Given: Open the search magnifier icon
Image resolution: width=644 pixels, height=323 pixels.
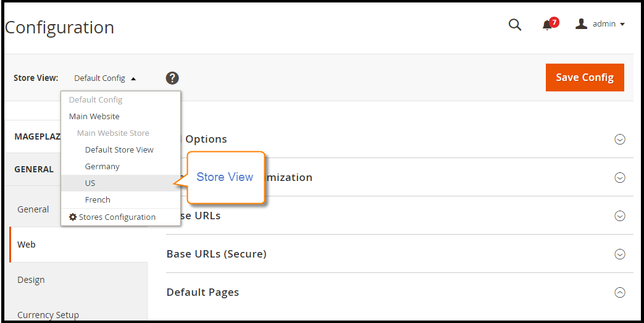Looking at the screenshot, I should [x=514, y=25].
